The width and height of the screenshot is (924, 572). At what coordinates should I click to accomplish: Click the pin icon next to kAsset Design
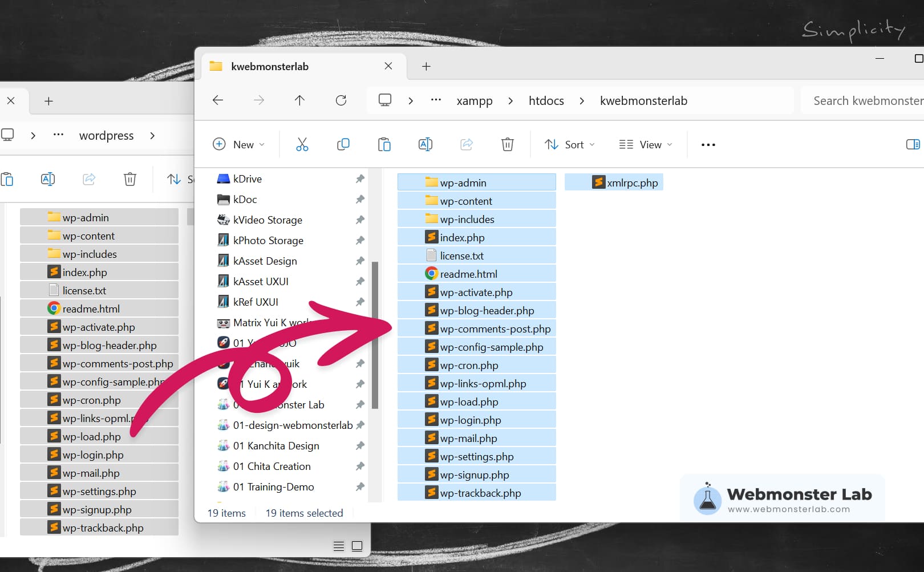tap(360, 261)
